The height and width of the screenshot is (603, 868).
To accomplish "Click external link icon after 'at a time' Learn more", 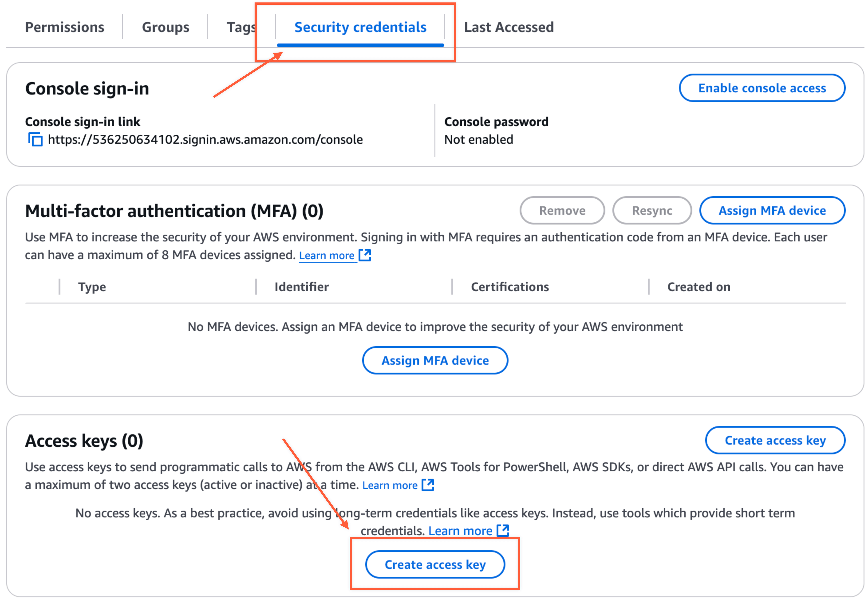I will point(428,485).
